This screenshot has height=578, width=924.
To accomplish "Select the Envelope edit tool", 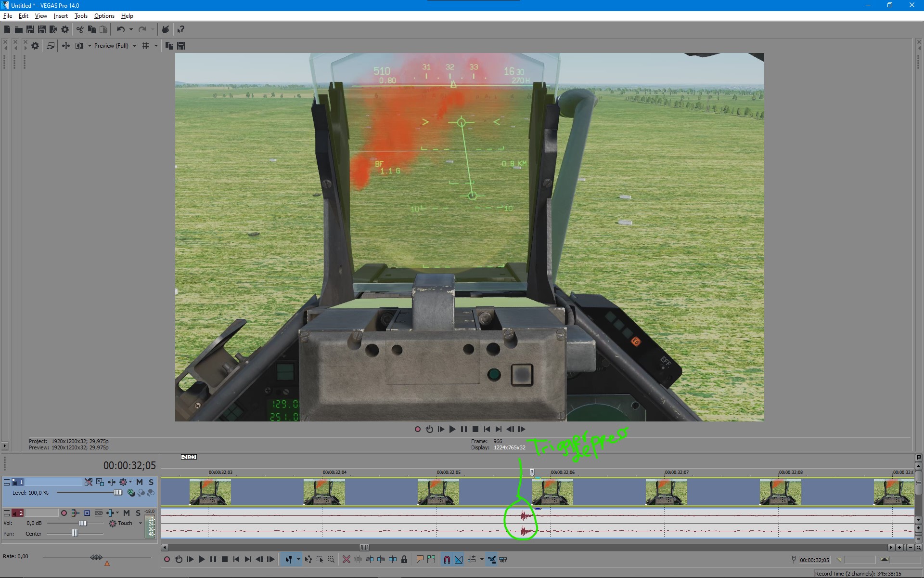I will (308, 560).
